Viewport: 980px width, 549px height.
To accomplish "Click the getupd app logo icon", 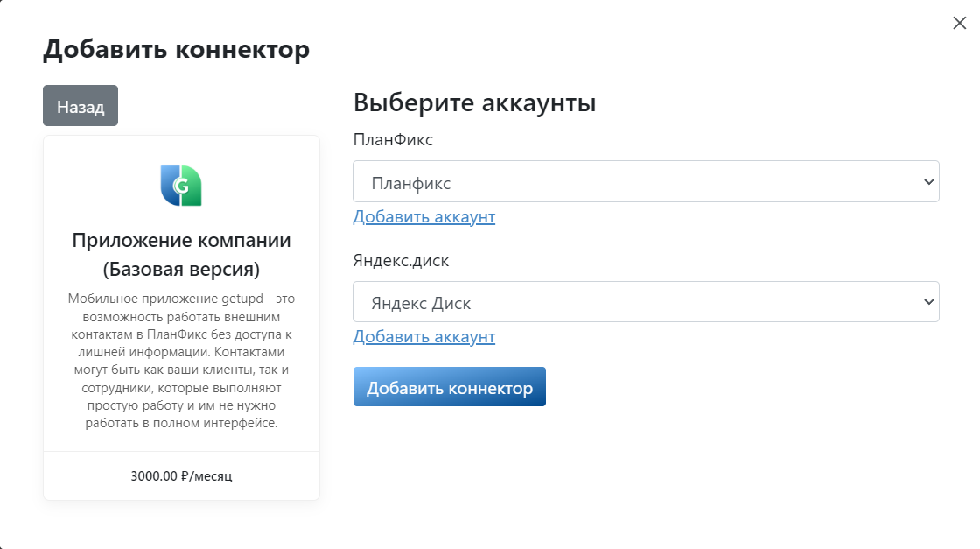I will pyautogui.click(x=181, y=185).
